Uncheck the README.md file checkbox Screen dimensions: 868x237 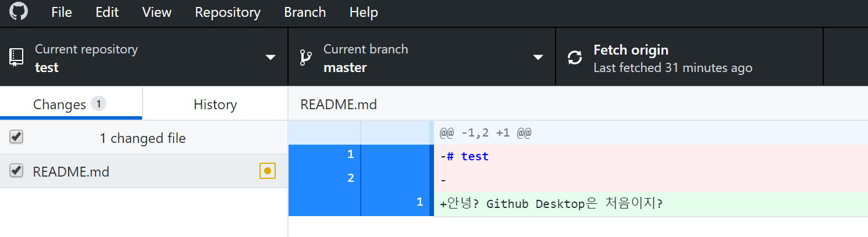coord(16,171)
